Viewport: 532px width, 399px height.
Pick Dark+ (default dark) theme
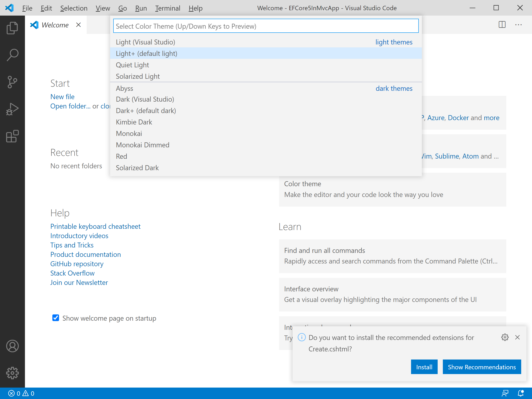click(146, 111)
